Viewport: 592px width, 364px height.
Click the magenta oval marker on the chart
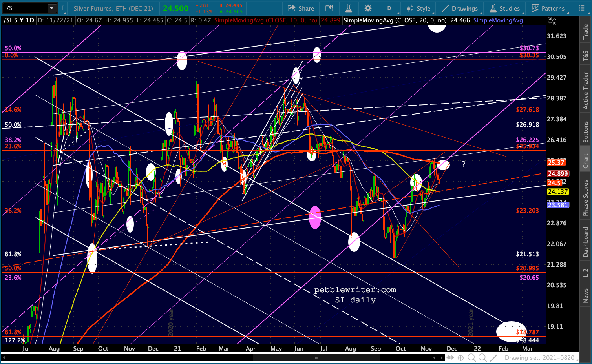pos(315,217)
